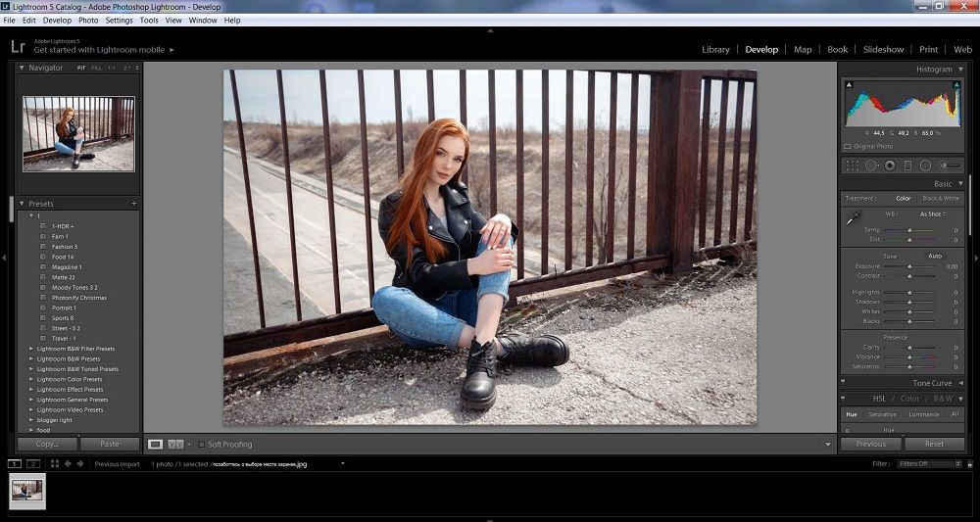980x522 pixels.
Task: Select the Spot Removal tool
Action: pyautogui.click(x=871, y=166)
